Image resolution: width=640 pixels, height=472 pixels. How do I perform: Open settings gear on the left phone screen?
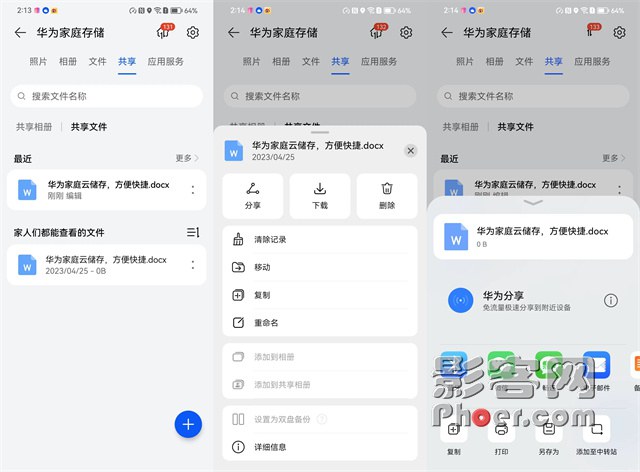193,32
